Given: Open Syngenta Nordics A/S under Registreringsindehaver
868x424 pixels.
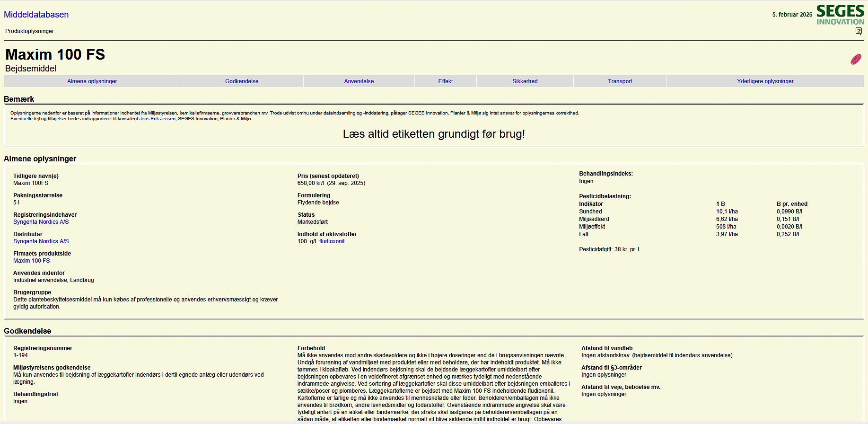Looking at the screenshot, I should point(41,222).
